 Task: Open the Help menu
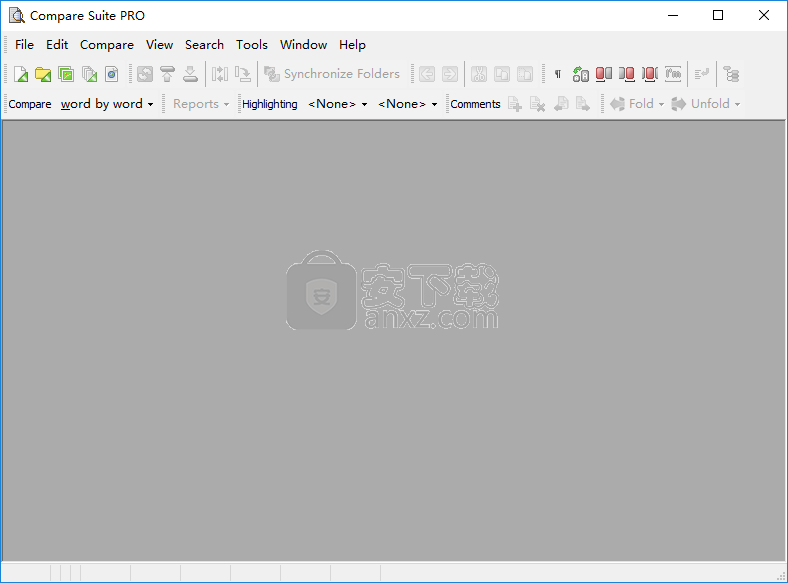[352, 45]
